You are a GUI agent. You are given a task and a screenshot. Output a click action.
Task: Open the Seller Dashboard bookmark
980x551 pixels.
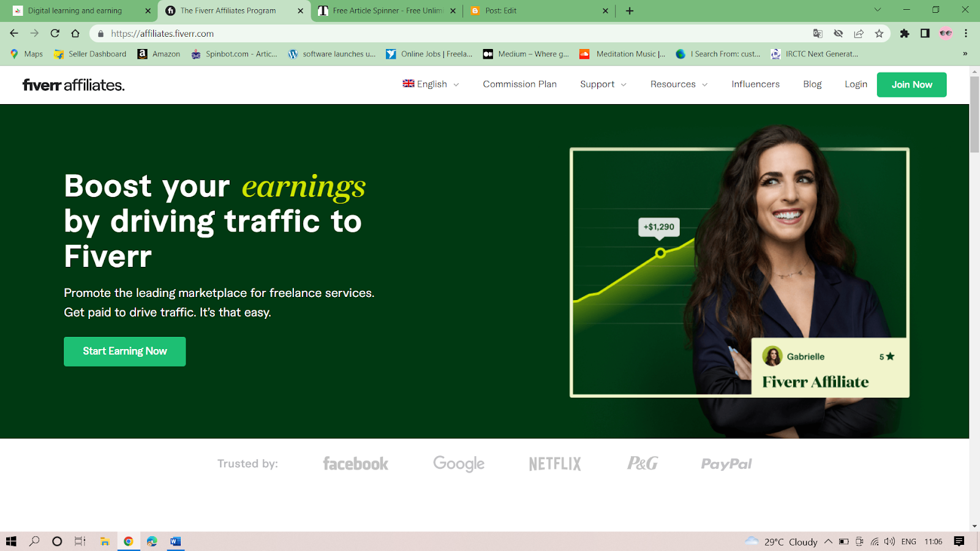(x=90, y=54)
